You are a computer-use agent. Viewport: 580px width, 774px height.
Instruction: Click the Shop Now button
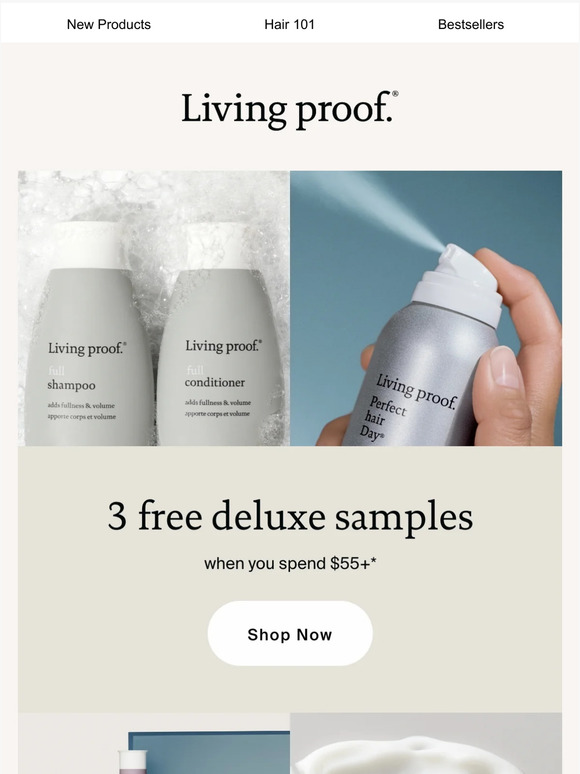(290, 633)
